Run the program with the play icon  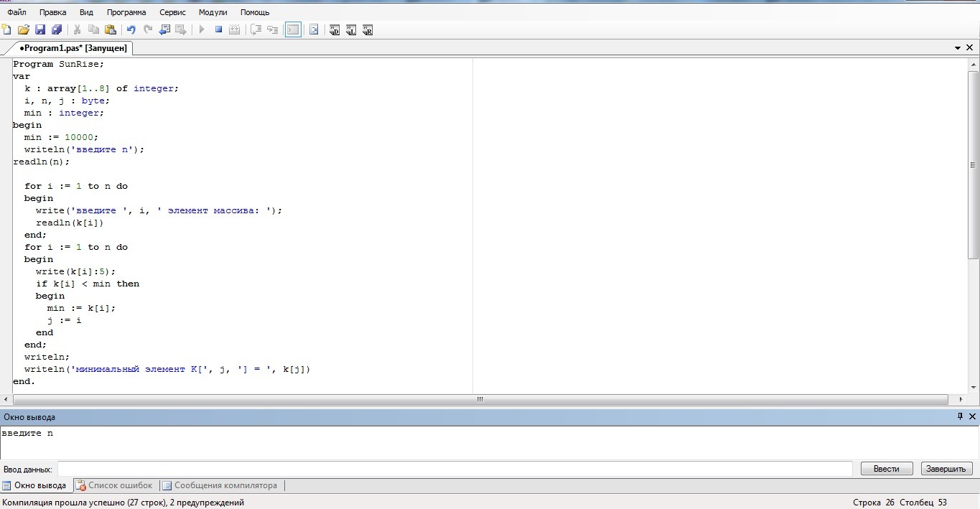[202, 29]
